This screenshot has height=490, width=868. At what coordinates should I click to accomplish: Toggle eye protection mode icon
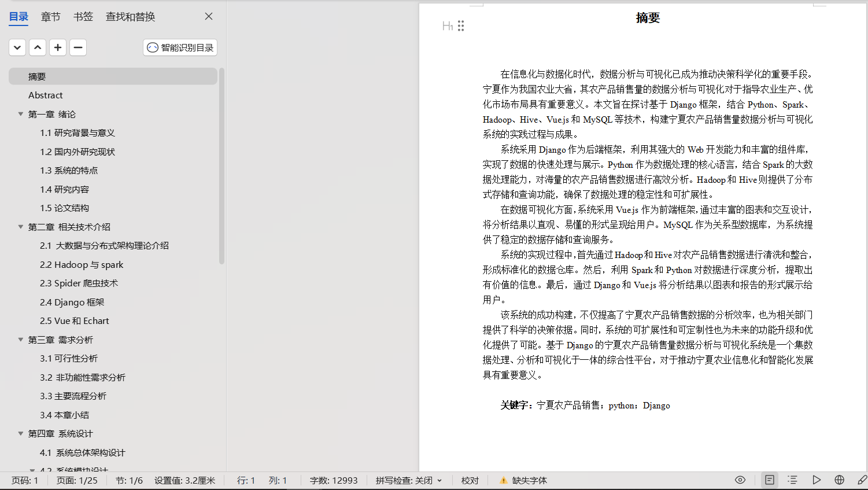pyautogui.click(x=740, y=480)
